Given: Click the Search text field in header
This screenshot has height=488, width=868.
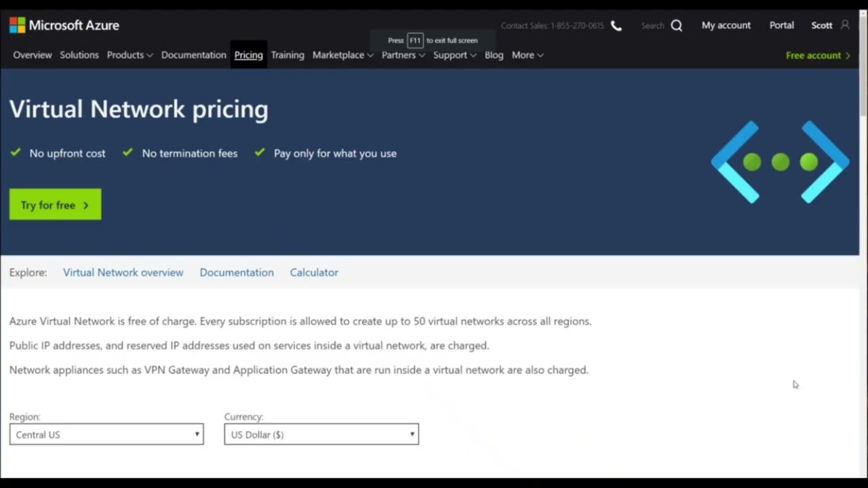Looking at the screenshot, I should pos(652,26).
